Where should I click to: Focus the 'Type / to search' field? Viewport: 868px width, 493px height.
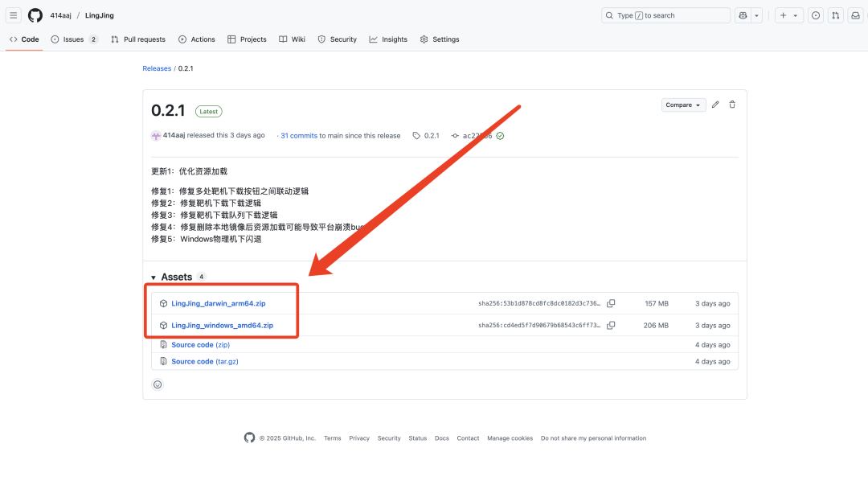click(666, 15)
